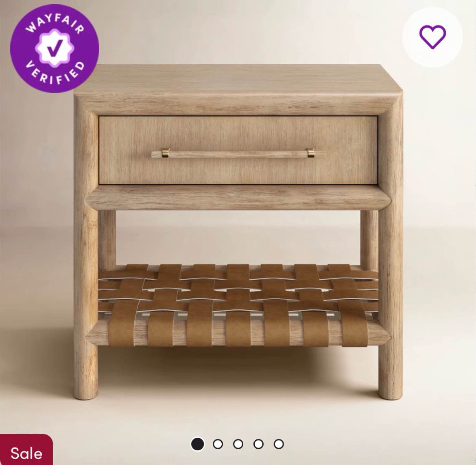Click the open space beneath the drawer
This screenshot has width=476, height=465.
[x=238, y=237]
